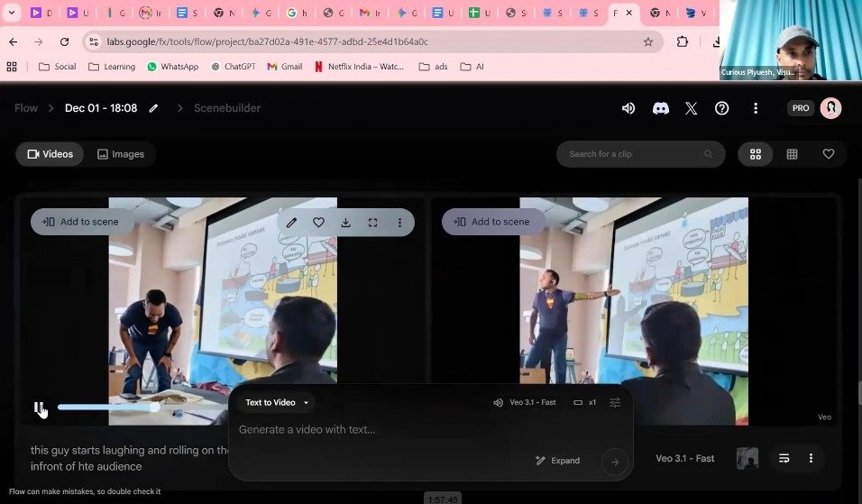Open the WhatsApp bookmark

[172, 67]
